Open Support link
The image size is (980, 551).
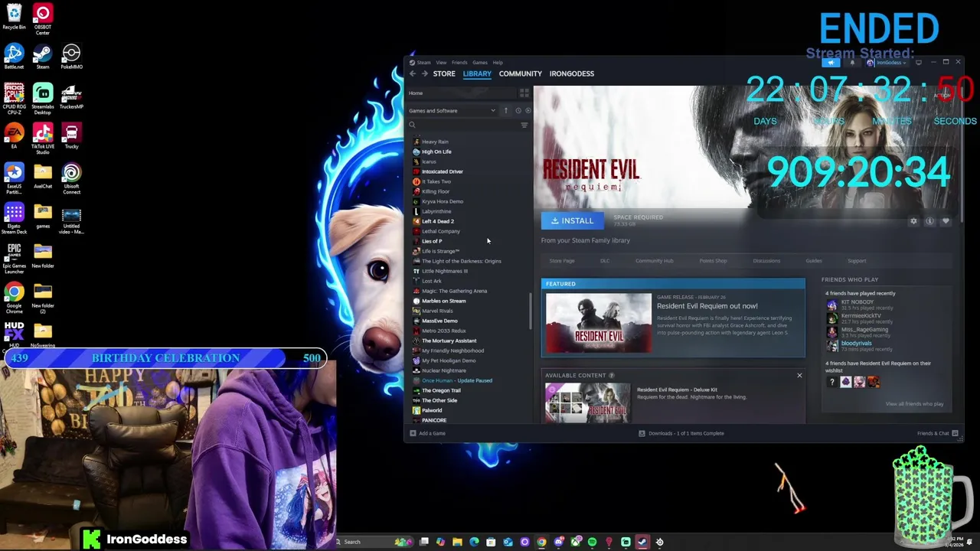click(857, 261)
